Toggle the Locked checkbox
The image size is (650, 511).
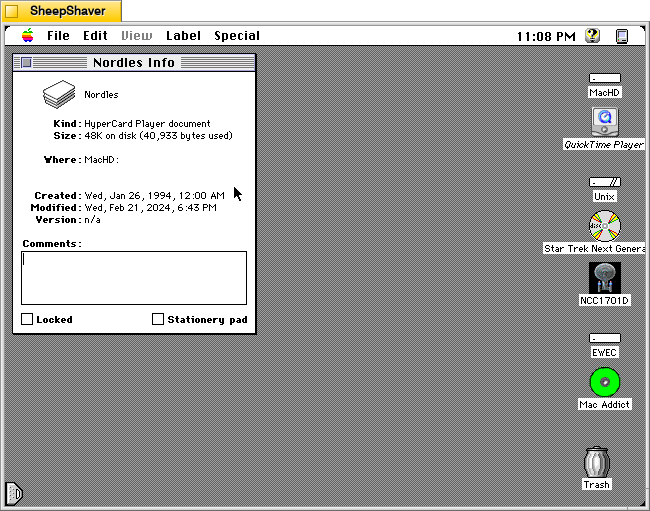coord(27,319)
